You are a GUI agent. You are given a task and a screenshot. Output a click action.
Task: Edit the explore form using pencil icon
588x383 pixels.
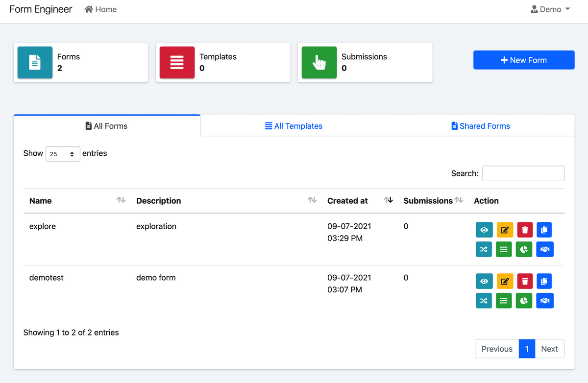(504, 230)
